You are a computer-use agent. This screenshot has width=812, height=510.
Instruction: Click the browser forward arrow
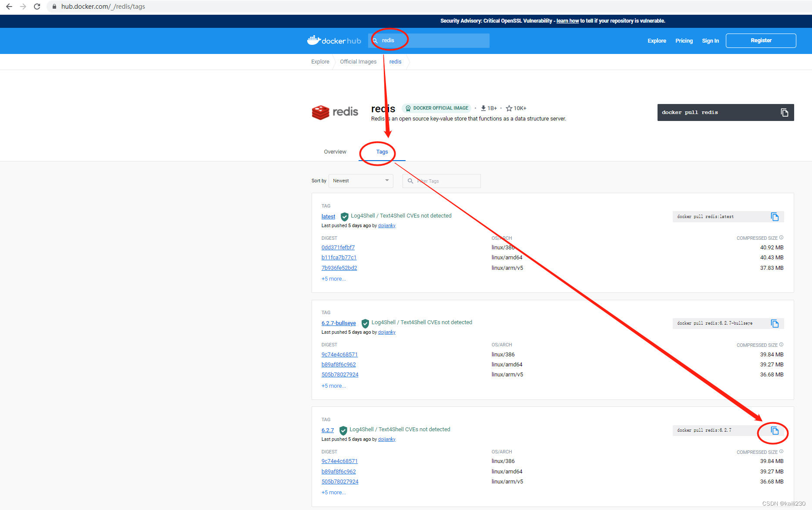click(x=23, y=7)
